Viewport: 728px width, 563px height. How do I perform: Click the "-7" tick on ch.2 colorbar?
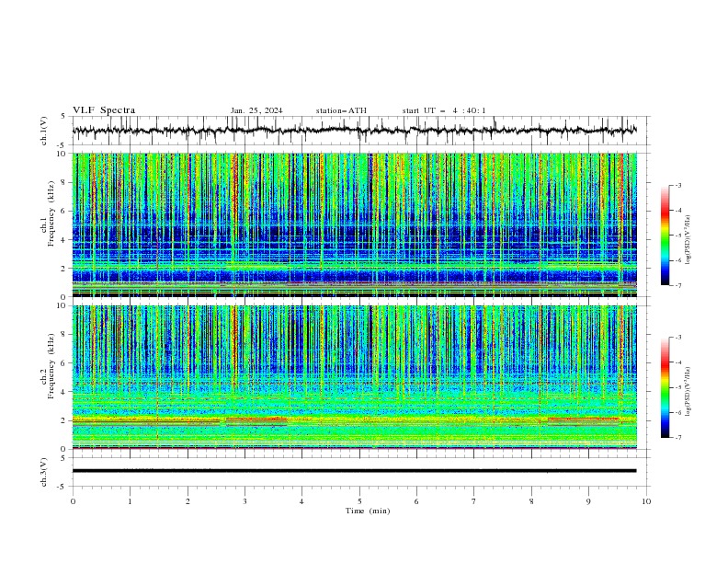coord(677,438)
